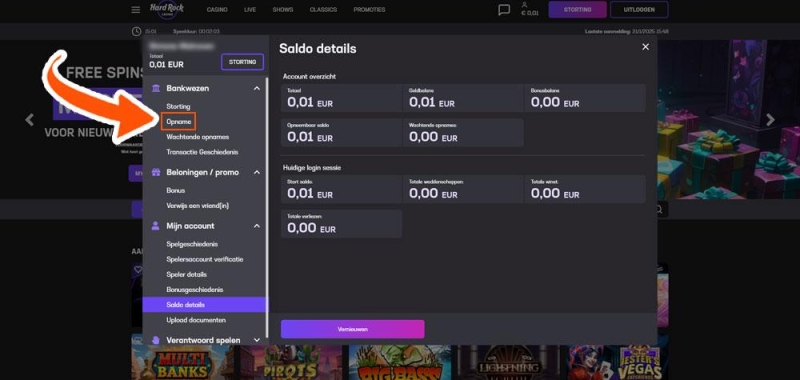Click the Beloningen gift shop icon
The width and height of the screenshot is (800, 380).
point(156,172)
